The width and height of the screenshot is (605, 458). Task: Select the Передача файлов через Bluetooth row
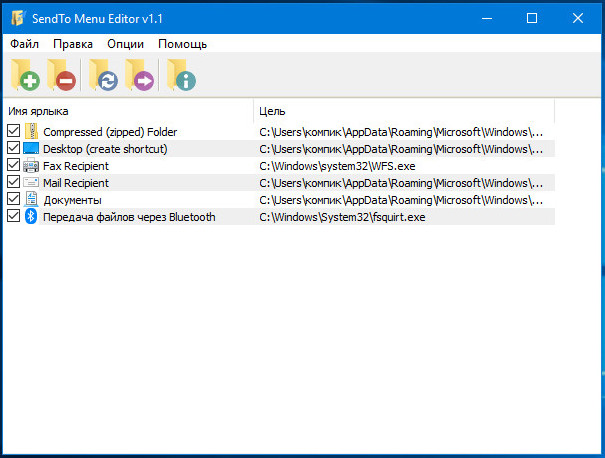coord(279,217)
